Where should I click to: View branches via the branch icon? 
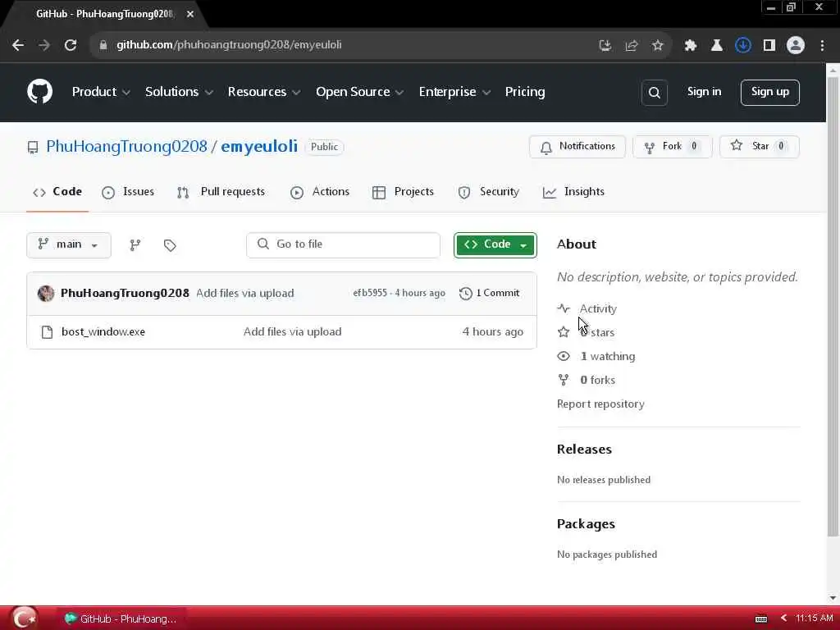pos(135,245)
